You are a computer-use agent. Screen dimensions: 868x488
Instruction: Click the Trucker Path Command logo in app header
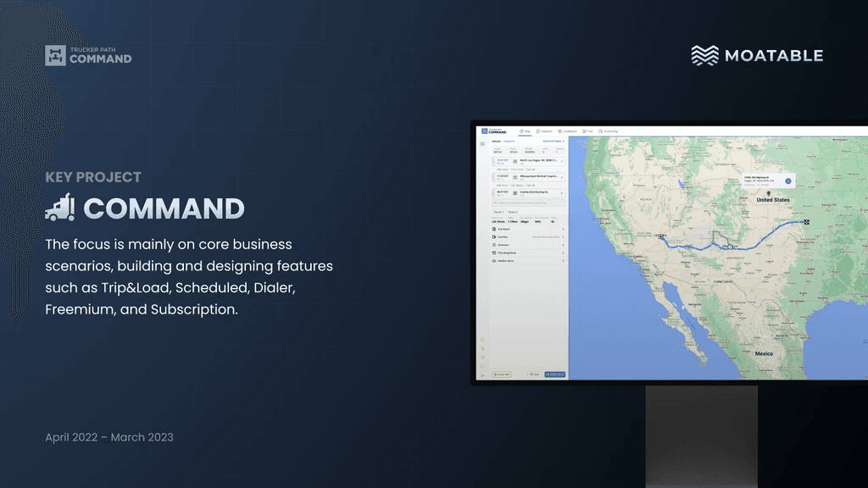[494, 131]
